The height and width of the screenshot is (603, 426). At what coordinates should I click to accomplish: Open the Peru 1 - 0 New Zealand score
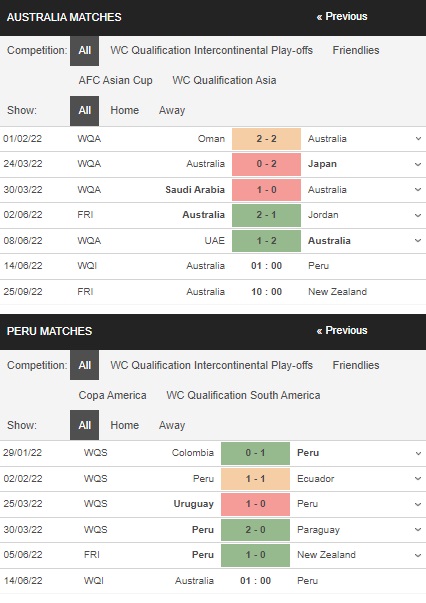tap(255, 555)
